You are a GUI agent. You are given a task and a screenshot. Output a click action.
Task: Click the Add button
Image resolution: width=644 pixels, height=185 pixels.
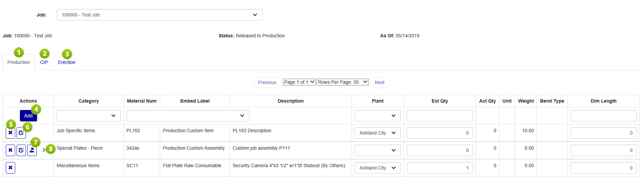pyautogui.click(x=28, y=116)
